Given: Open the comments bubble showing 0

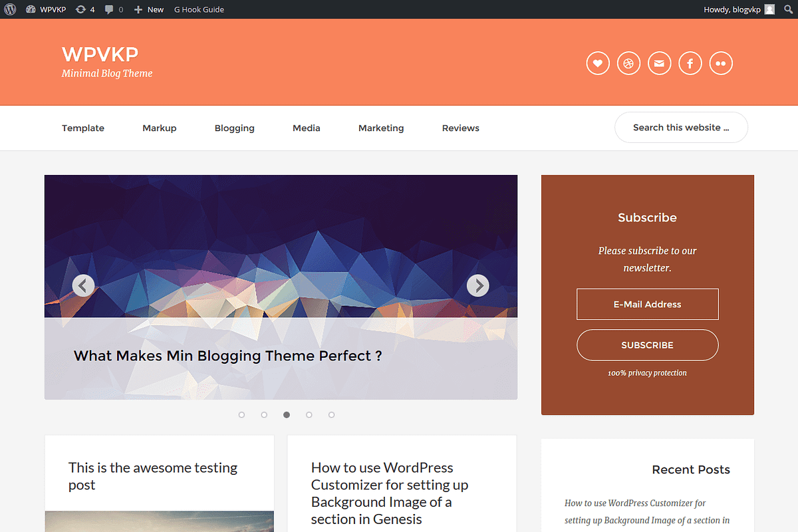Looking at the screenshot, I should (x=114, y=9).
